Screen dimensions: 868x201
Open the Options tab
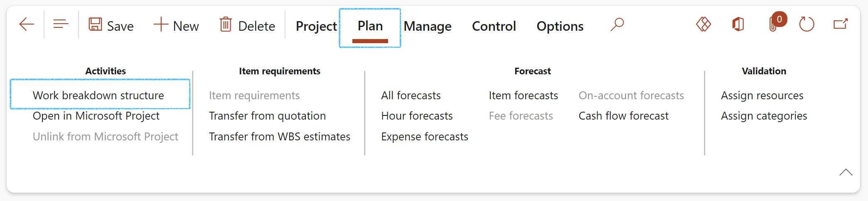point(560,26)
